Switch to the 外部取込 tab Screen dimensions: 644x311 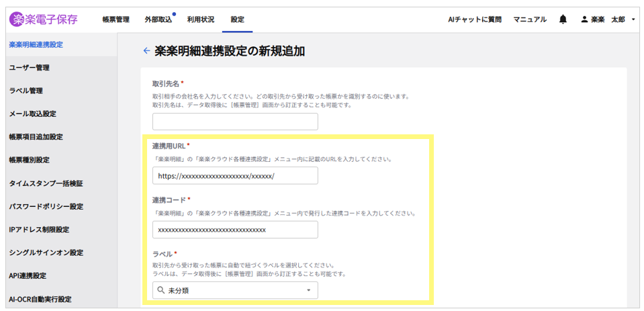coord(158,19)
